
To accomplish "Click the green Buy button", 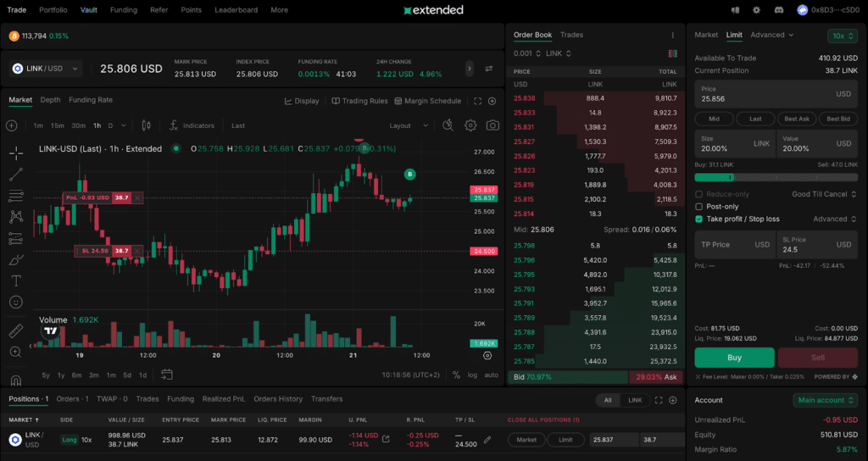I will tap(735, 358).
